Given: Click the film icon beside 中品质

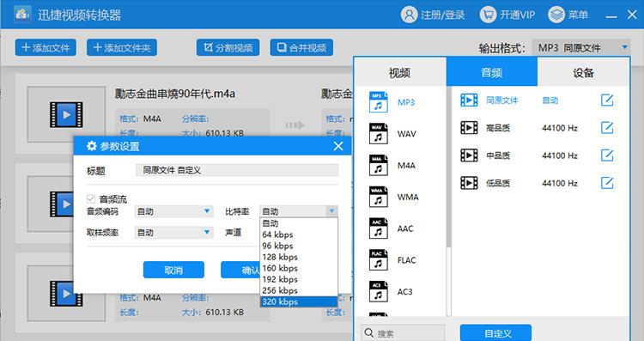Looking at the screenshot, I should [469, 155].
